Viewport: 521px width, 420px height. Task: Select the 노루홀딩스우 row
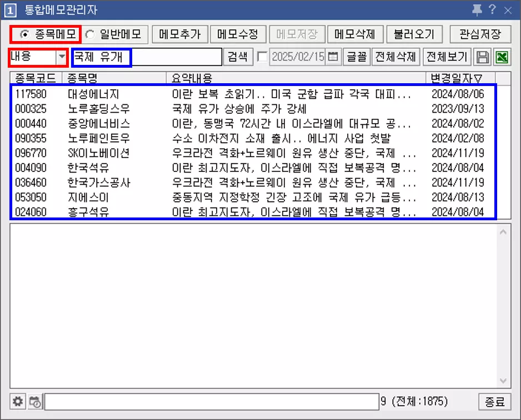253,109
